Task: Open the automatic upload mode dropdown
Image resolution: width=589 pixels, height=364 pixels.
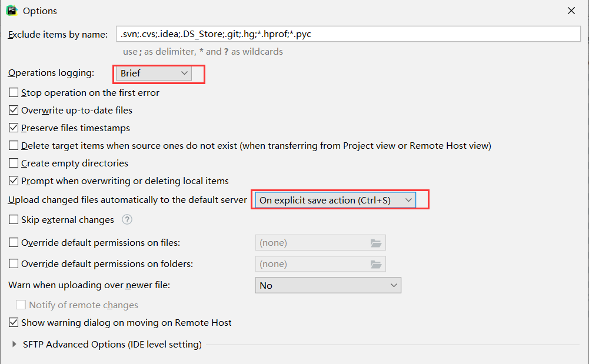Action: pyautogui.click(x=335, y=201)
